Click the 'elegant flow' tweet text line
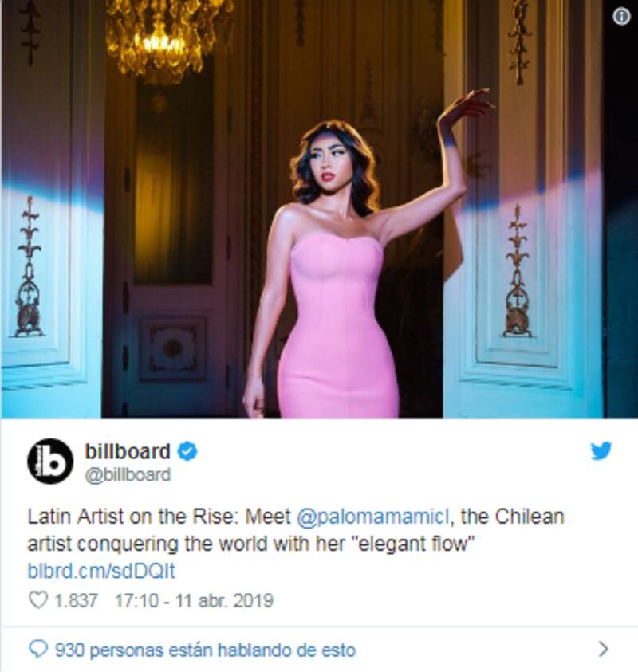The height and width of the screenshot is (672, 638). click(251, 544)
